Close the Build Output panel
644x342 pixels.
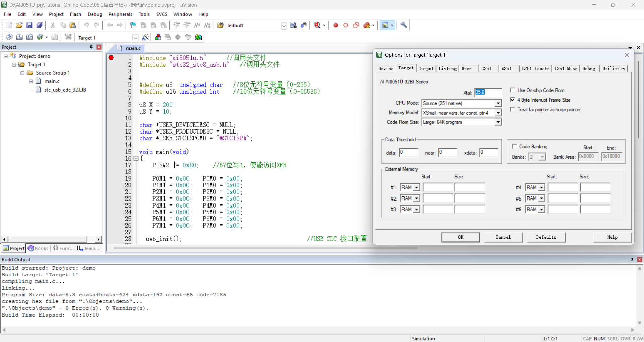[x=640, y=259]
